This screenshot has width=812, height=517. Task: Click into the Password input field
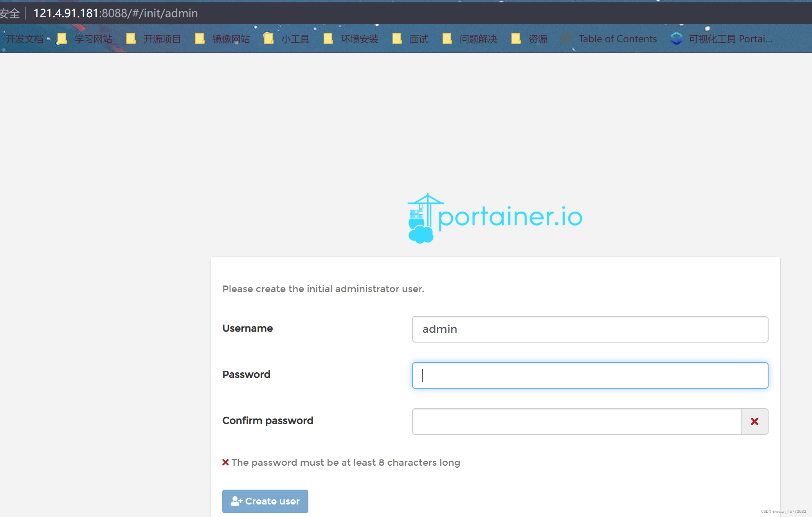pyautogui.click(x=590, y=375)
